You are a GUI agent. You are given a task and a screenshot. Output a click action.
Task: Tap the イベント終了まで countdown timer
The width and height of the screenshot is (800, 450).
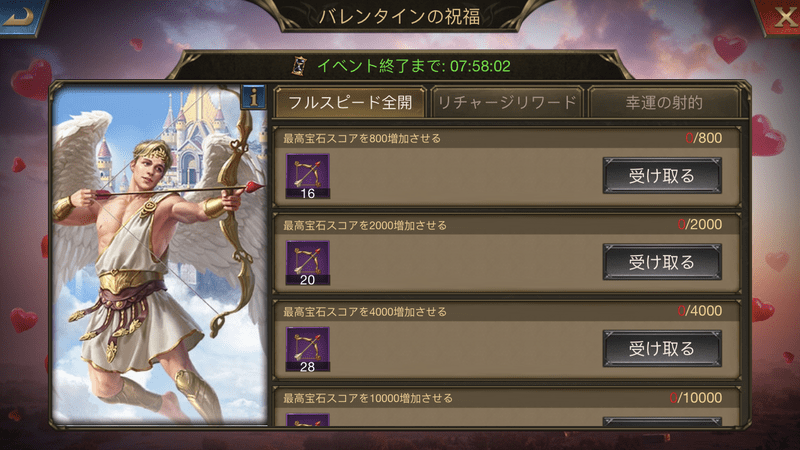[x=414, y=66]
